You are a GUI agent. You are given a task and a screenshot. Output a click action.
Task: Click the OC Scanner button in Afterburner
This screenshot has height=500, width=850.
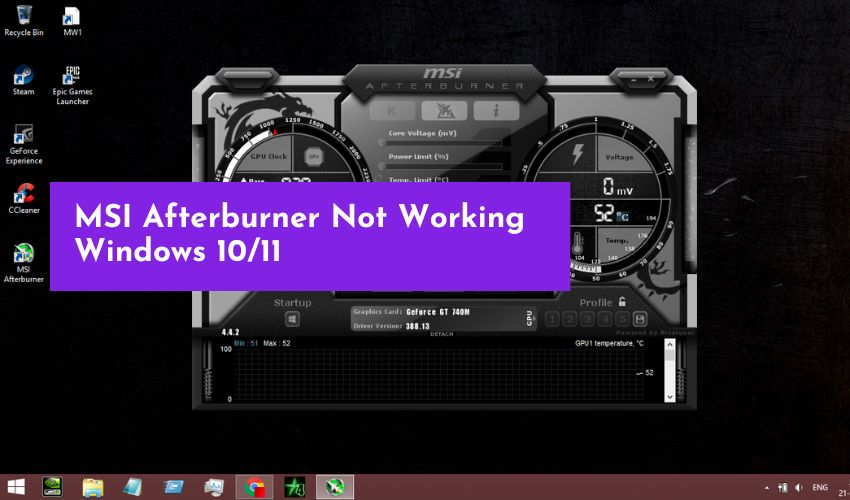[444, 111]
